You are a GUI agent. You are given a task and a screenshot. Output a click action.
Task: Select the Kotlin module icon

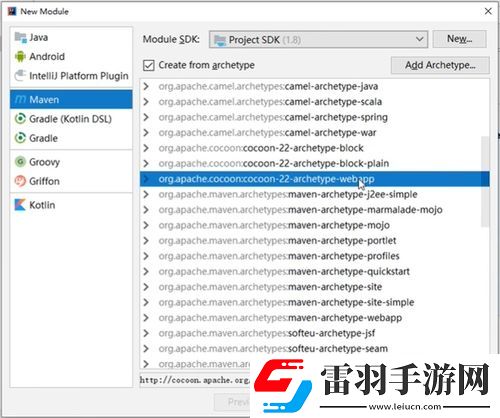point(20,205)
